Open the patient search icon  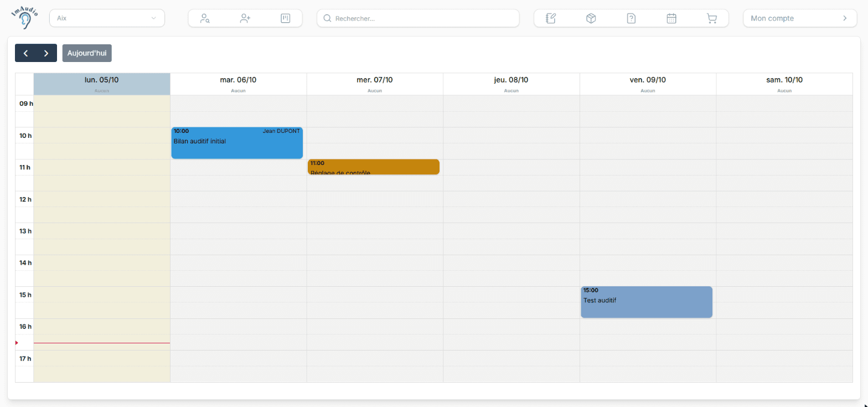pos(205,18)
